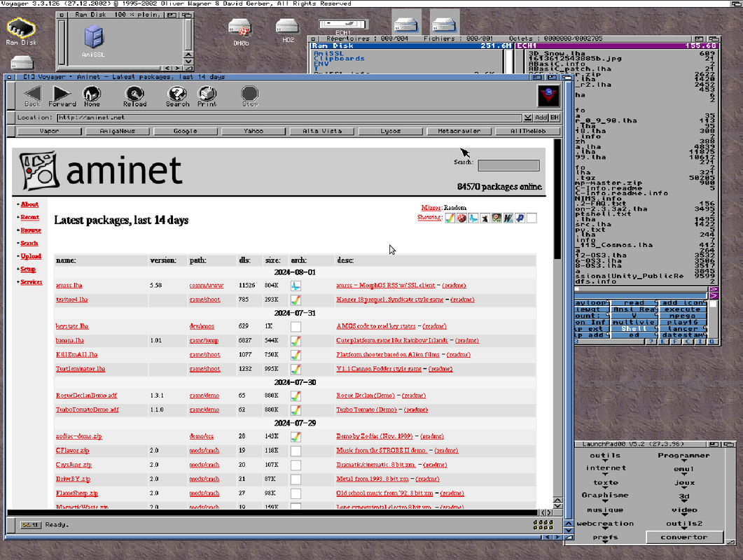Click the 'convertor' button in LaunchPad

pos(683,538)
